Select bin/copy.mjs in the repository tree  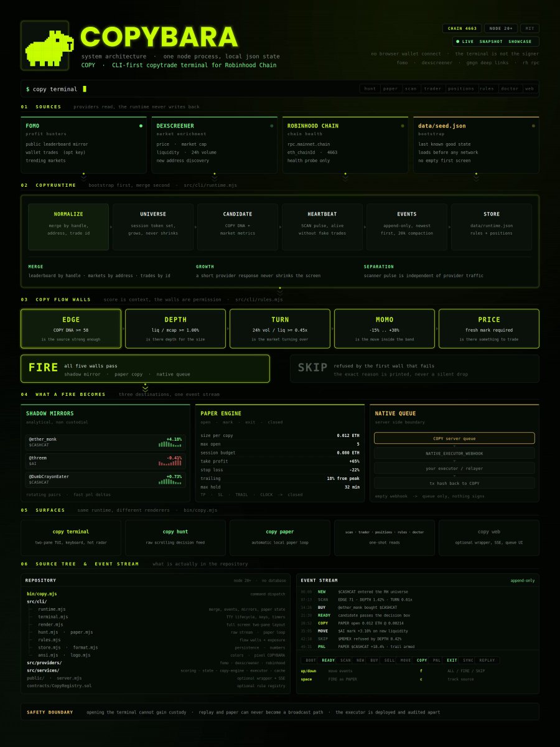[42, 594]
